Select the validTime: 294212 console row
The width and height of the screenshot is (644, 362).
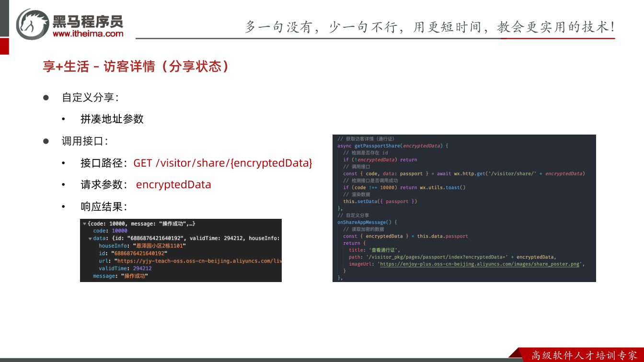(125, 269)
